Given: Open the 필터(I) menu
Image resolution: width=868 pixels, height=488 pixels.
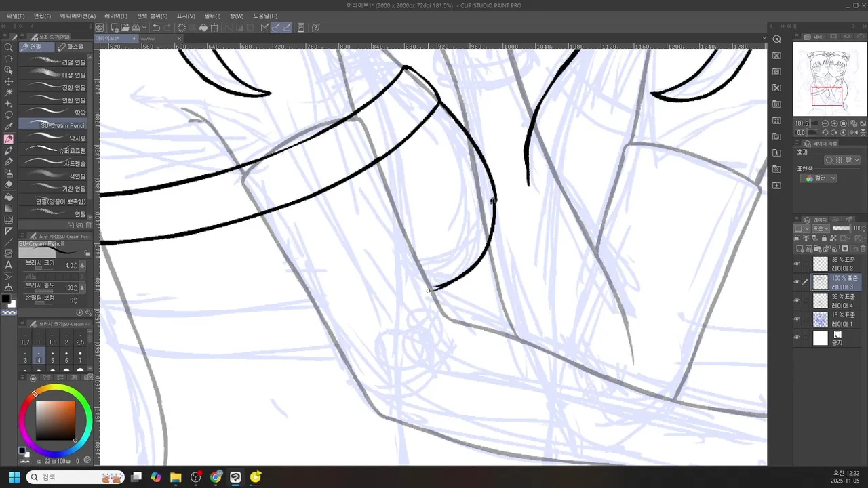Looking at the screenshot, I should click(x=212, y=16).
